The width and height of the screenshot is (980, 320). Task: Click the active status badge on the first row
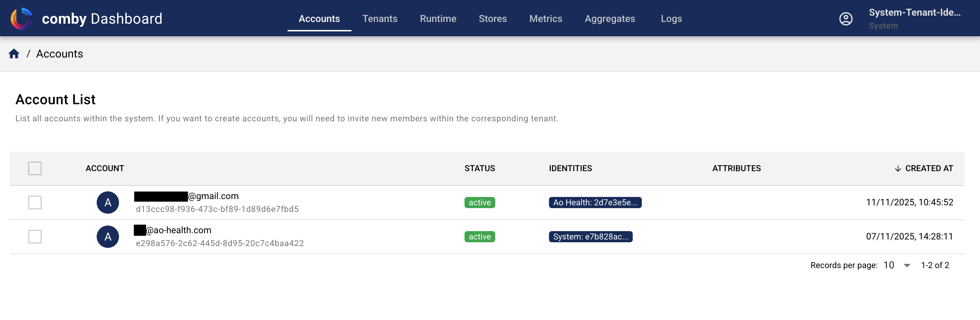[479, 202]
